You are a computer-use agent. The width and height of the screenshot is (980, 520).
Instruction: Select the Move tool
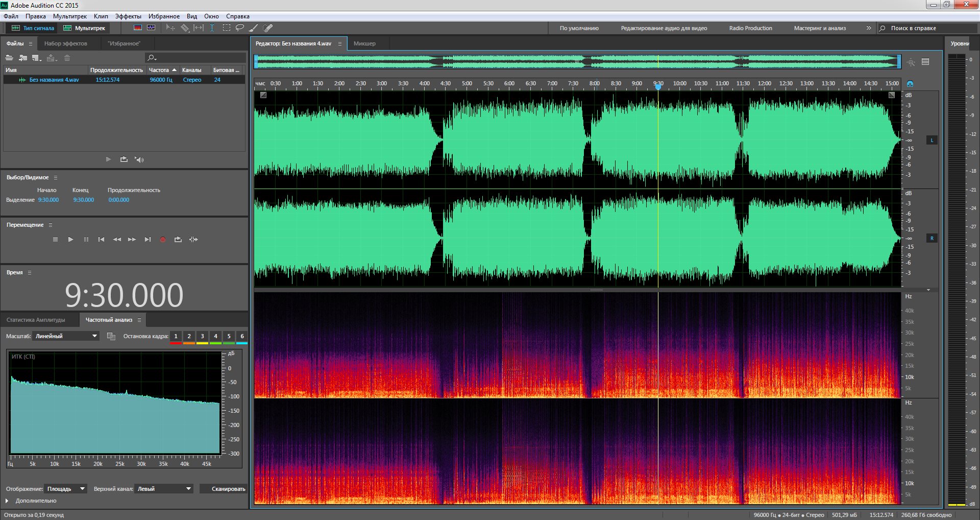(170, 28)
